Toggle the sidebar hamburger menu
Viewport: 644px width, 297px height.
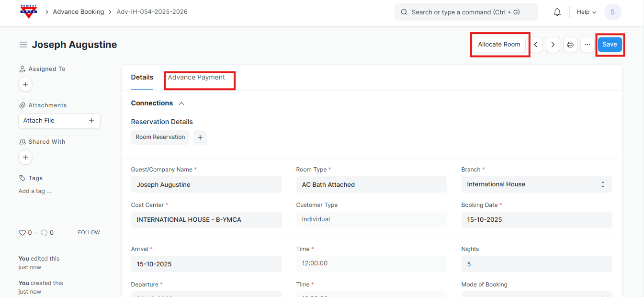coord(23,45)
